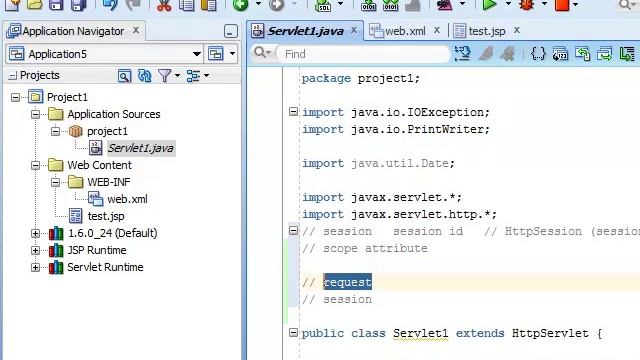Click the Make project binary icon
Image resolution: width=640 pixels, height=360 pixels.
(x=369, y=5)
